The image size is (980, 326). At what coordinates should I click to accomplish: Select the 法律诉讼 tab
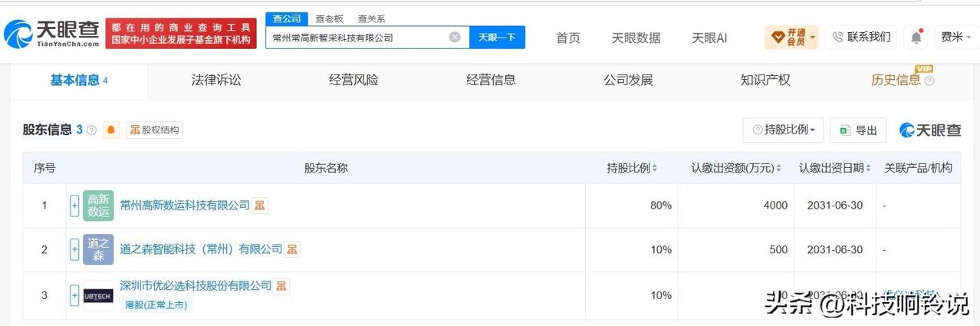(x=216, y=81)
